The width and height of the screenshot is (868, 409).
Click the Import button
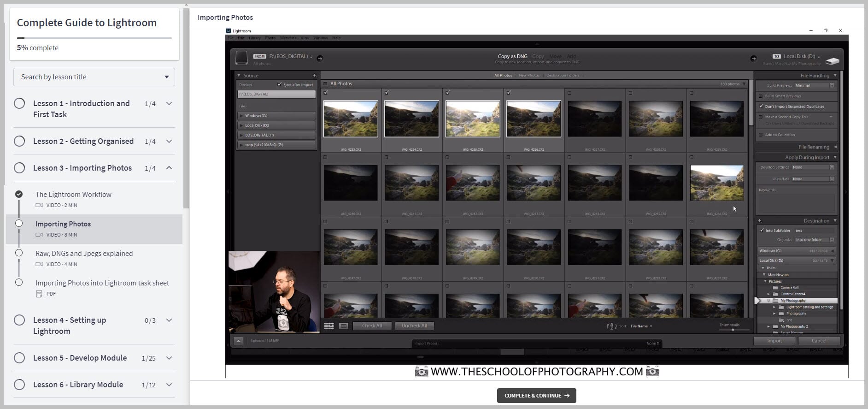point(774,341)
